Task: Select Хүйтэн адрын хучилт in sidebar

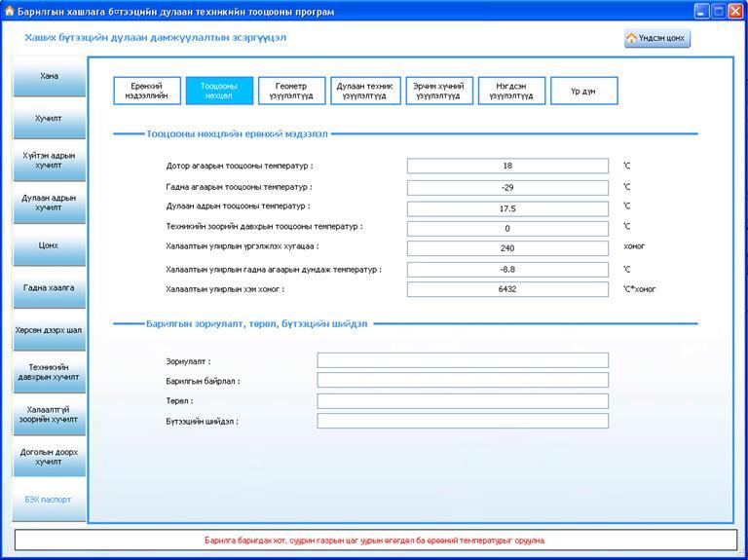Action: 49,161
